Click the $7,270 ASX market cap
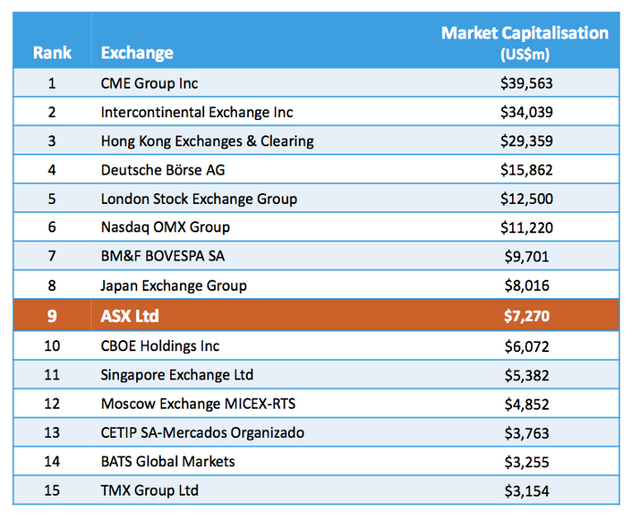640x520 pixels. pos(525,316)
